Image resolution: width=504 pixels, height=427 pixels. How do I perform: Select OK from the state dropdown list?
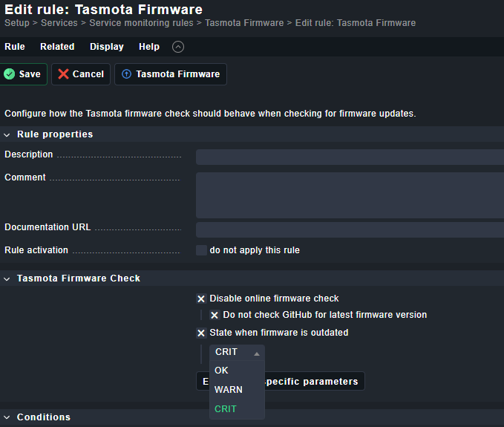[x=222, y=370]
